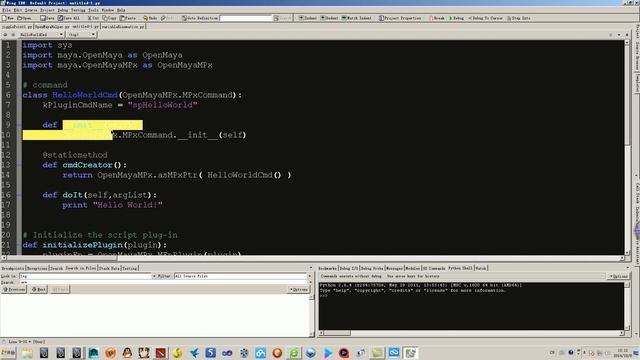640x360 pixels.
Task: Switch to the Breakpoints panel tab
Action: [x=13, y=268]
